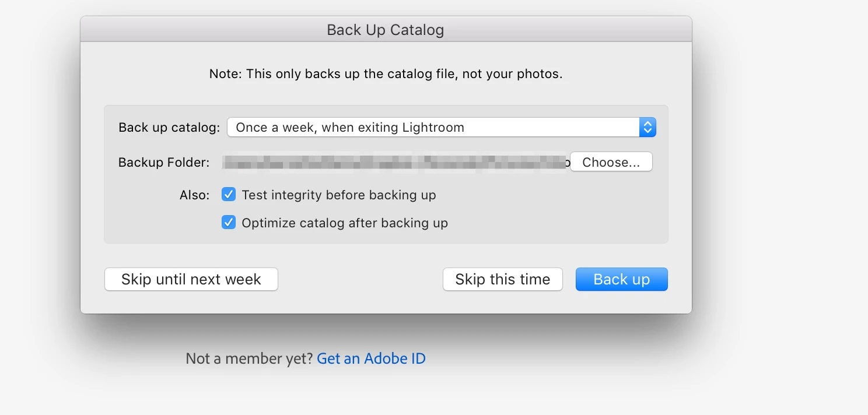Click the Back Up Catalog title bar
Screen dimensions: 868x415
386,30
